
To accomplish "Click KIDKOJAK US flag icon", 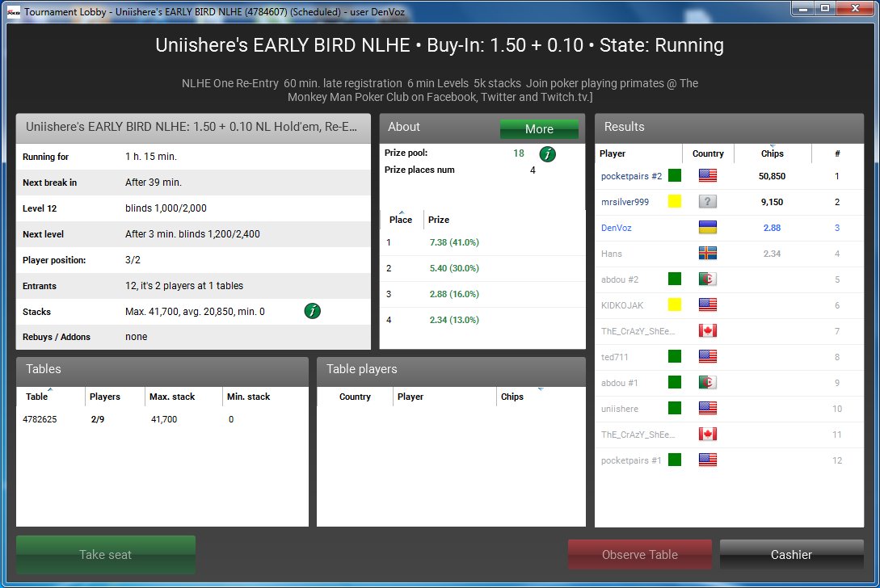I will click(x=708, y=304).
